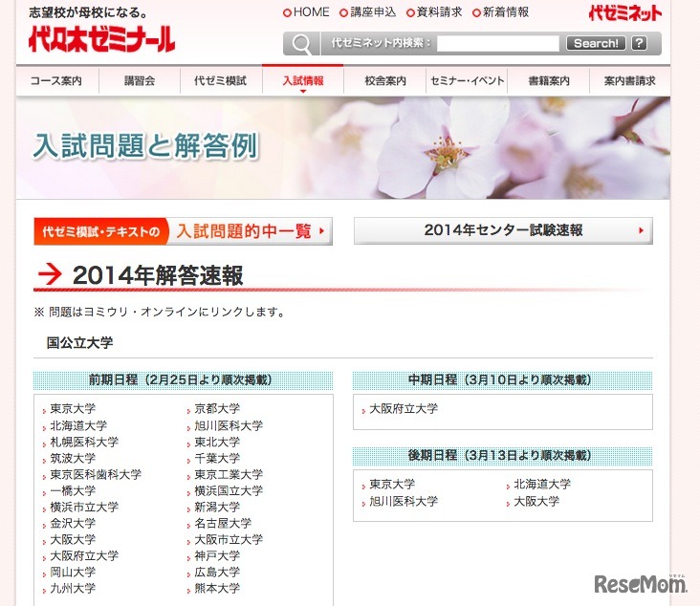This screenshot has height=606, width=700.
Task: Select the 講習会 menu tab
Action: click(x=140, y=81)
